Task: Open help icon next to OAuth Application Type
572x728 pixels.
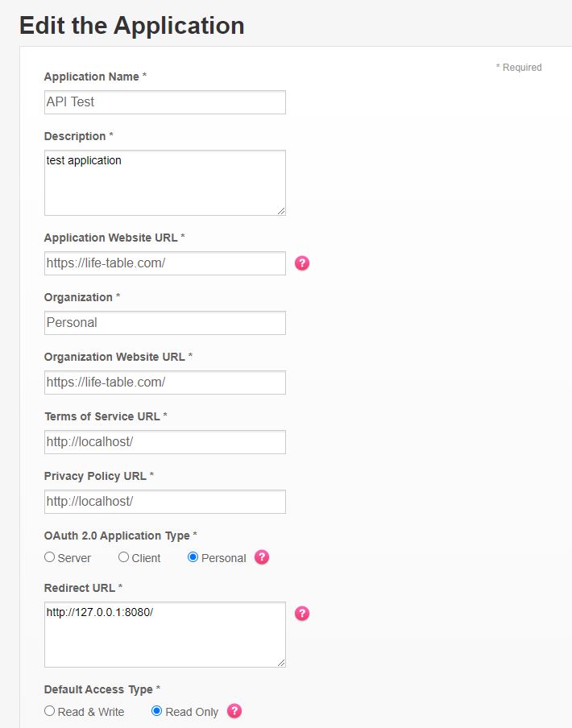Action: pos(261,557)
